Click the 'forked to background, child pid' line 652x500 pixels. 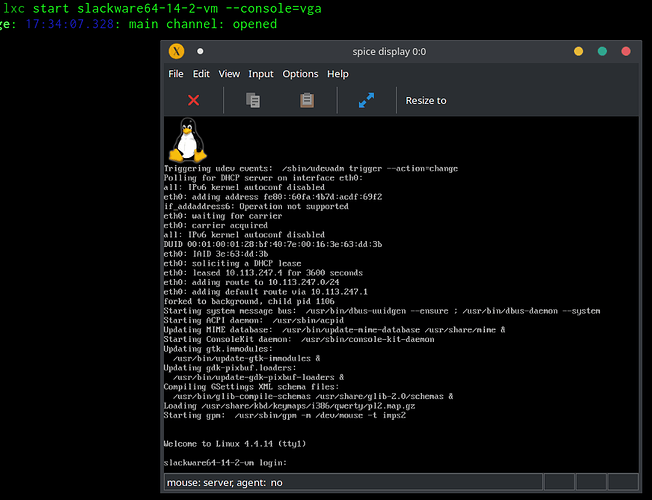click(x=249, y=301)
